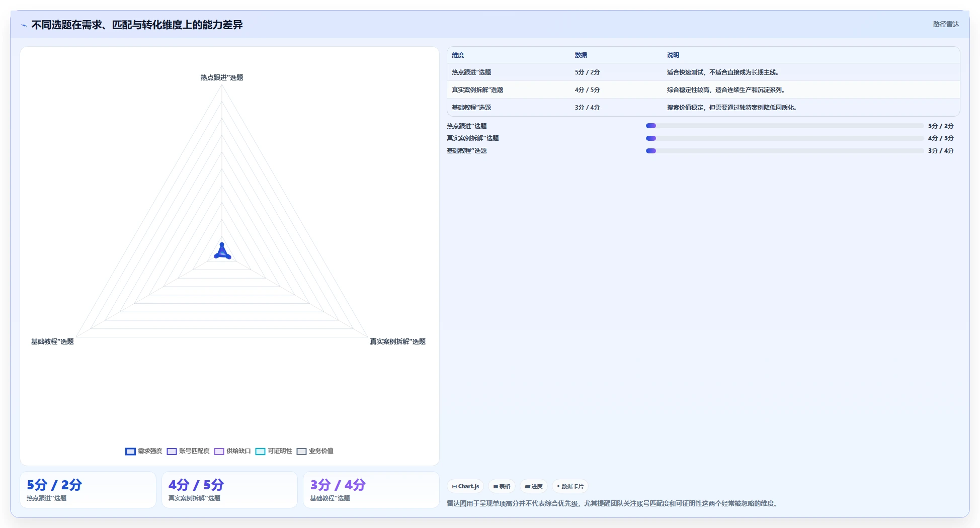Toggle the 可证明性 legend item
The width and height of the screenshot is (980, 528).
tap(274, 451)
